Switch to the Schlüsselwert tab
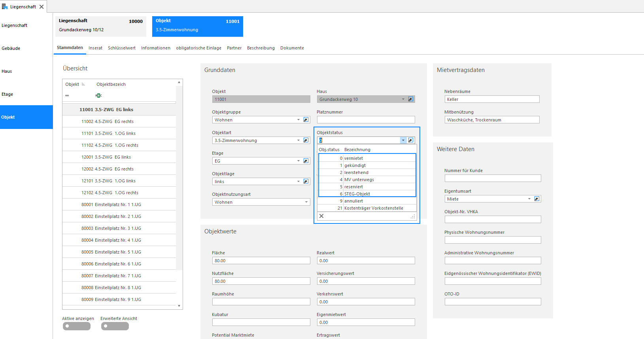 pyautogui.click(x=122, y=48)
